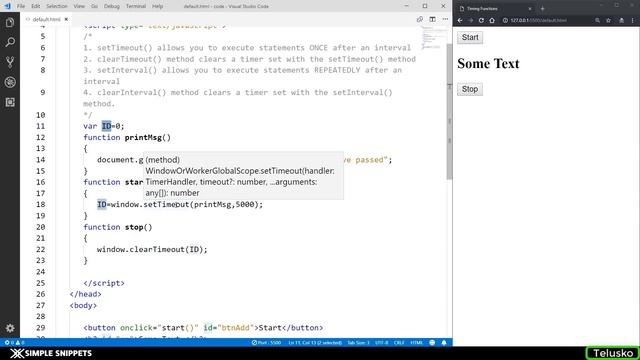Click the code minimap preview

pos(433,38)
